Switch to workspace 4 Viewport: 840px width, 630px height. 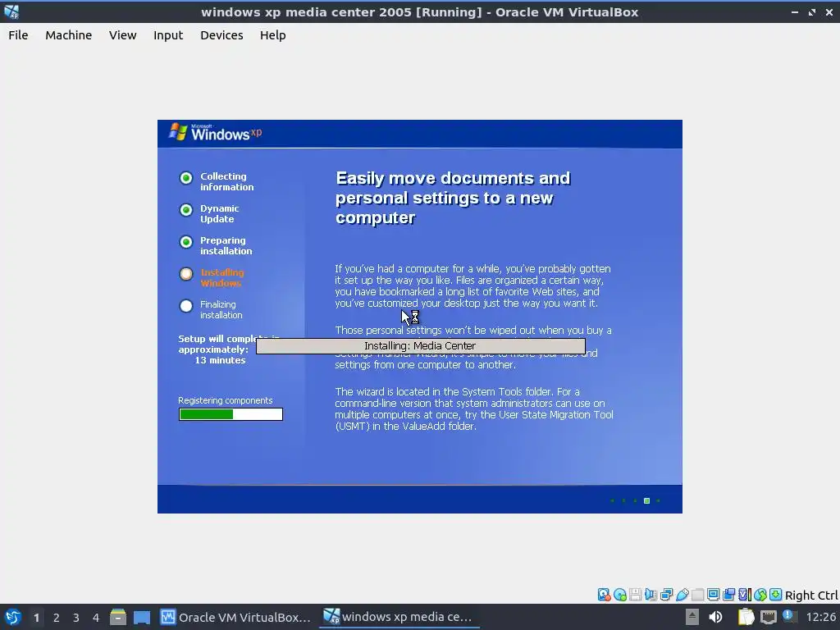(x=96, y=618)
